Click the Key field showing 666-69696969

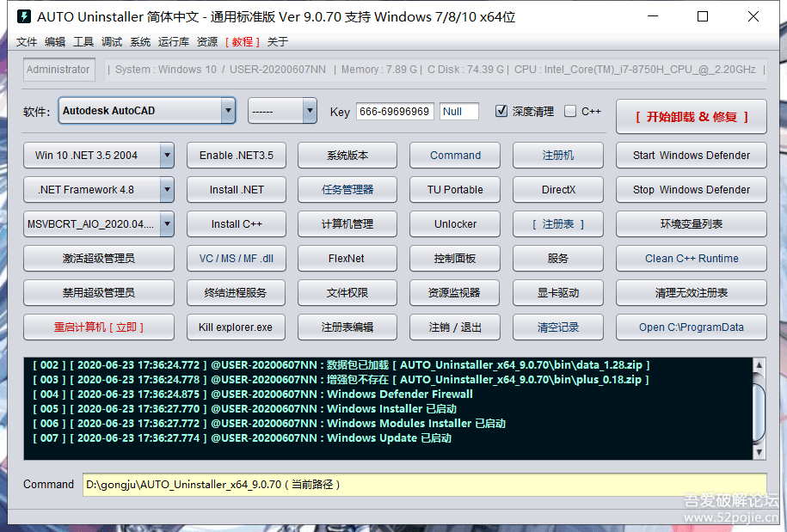coord(395,112)
